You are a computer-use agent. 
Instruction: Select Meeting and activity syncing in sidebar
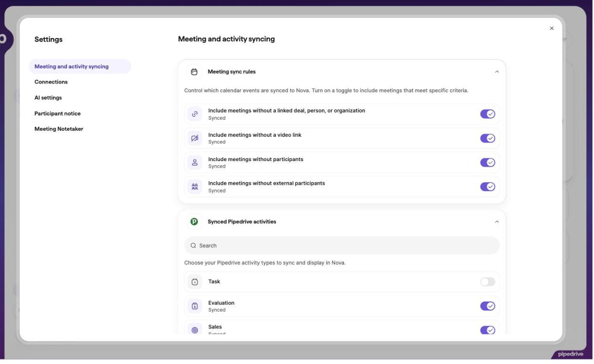pos(80,67)
